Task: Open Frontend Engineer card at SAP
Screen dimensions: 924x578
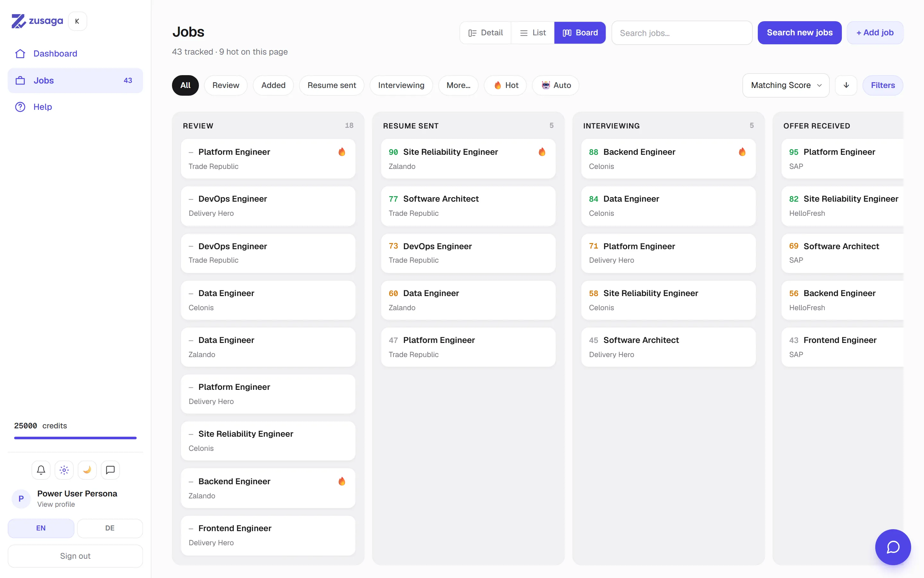Action: coord(842,347)
